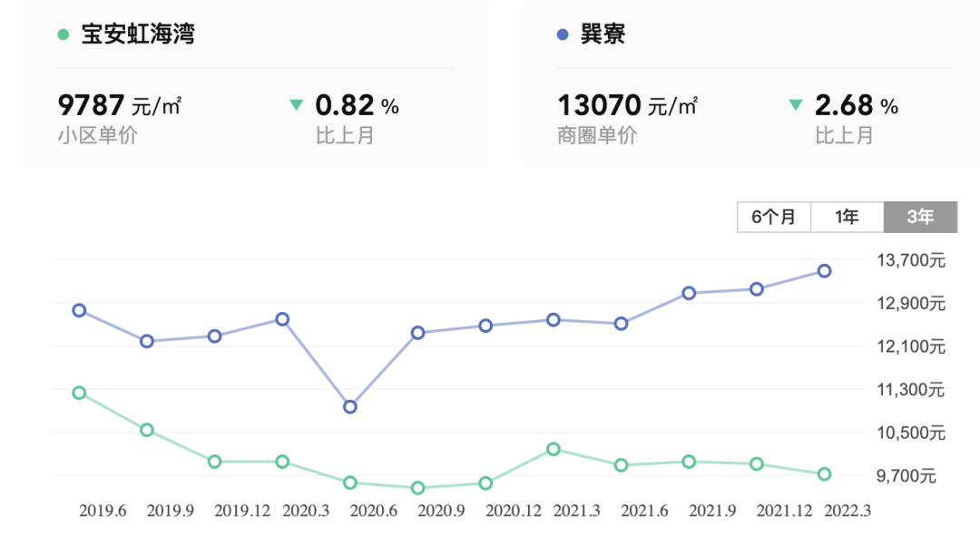Click the 12,100元 axis label
Image resolution: width=980 pixels, height=545 pixels.
(x=911, y=346)
